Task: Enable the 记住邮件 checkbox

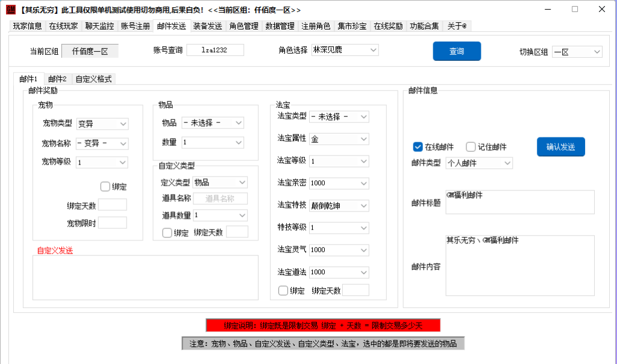Action: (x=471, y=147)
